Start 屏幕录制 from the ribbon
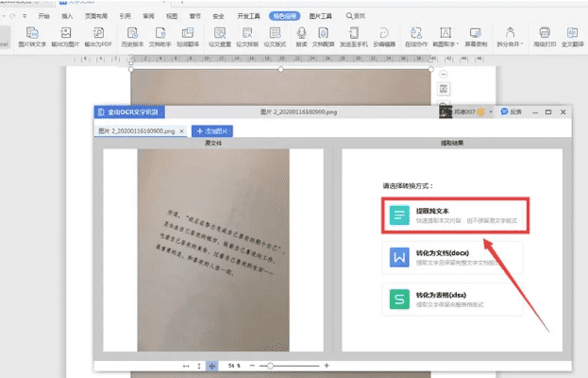 pyautogui.click(x=476, y=37)
